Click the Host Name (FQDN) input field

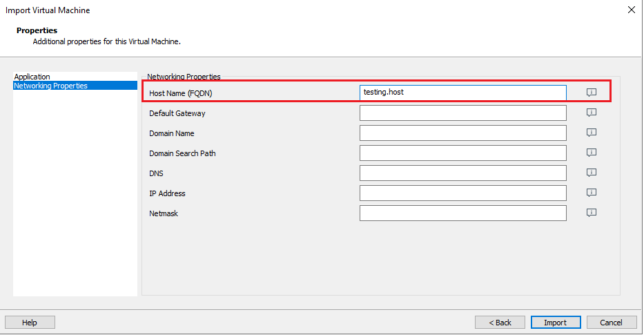pos(463,93)
